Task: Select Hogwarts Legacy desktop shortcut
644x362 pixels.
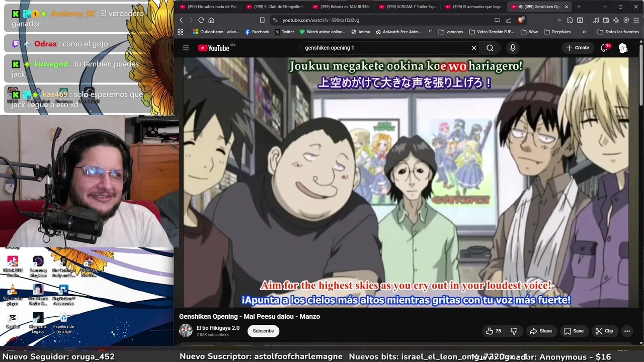Action: tap(38, 323)
